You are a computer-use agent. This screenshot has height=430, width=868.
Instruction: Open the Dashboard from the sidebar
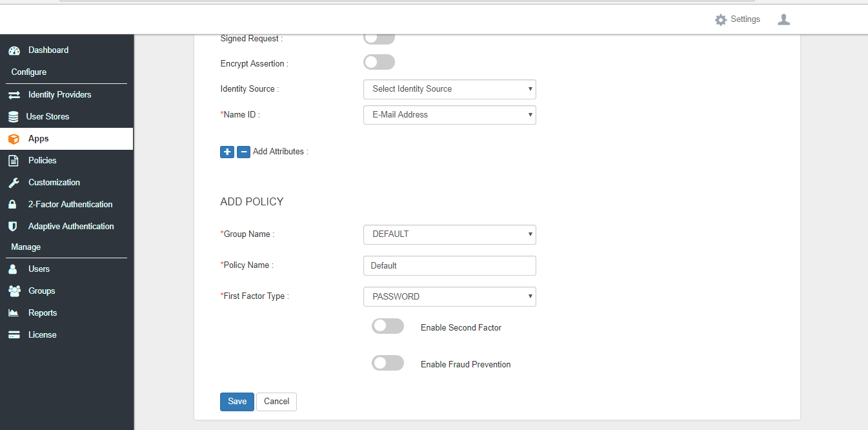(x=48, y=50)
